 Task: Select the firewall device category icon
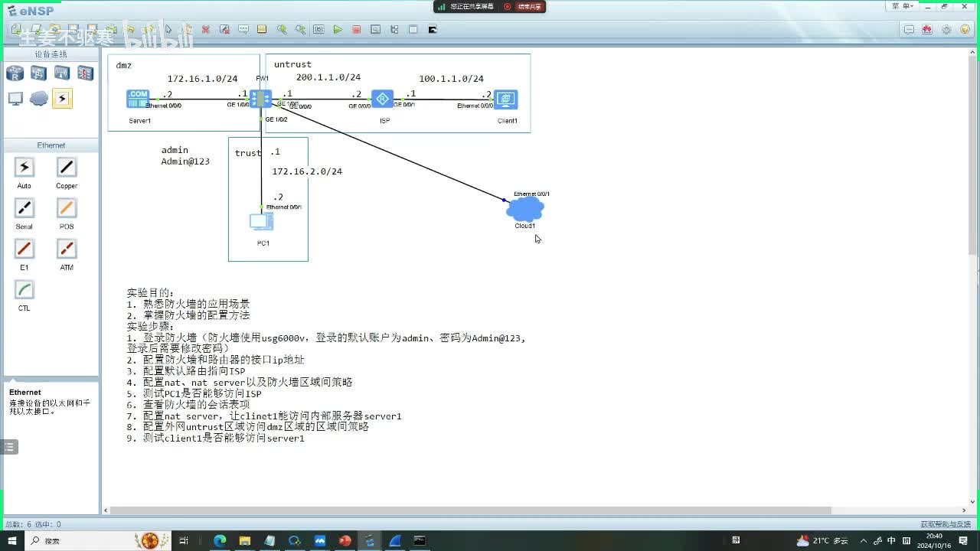tap(85, 73)
